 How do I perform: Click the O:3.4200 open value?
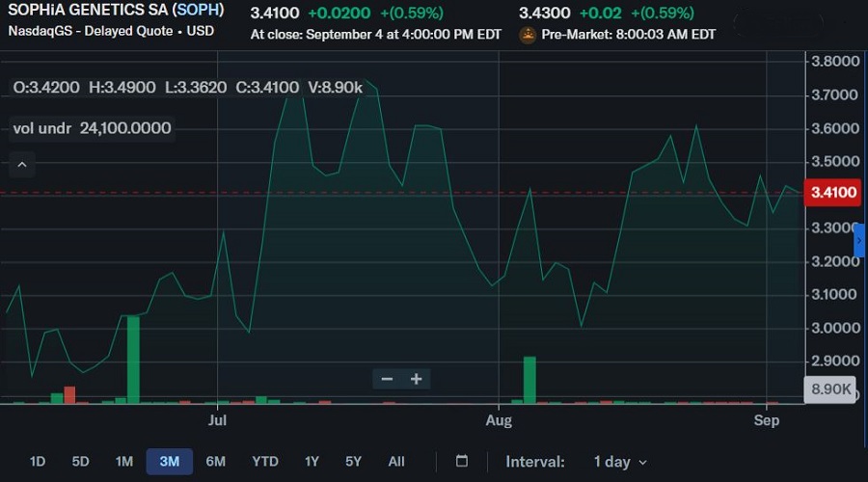(46, 88)
